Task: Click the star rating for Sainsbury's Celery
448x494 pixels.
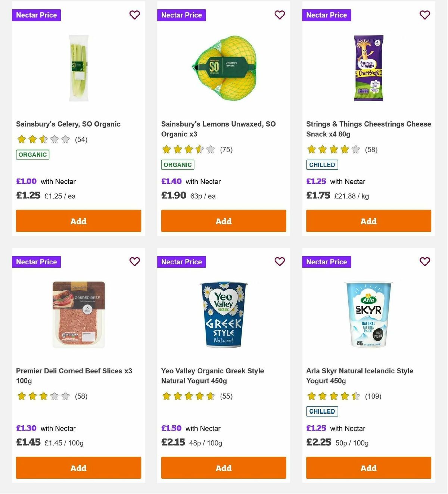Action: (43, 139)
